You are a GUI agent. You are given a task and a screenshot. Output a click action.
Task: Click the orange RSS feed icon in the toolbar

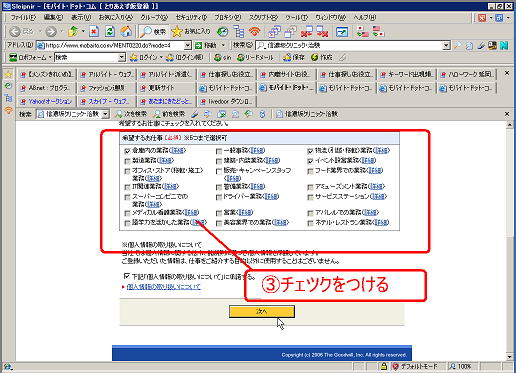[x=255, y=32]
